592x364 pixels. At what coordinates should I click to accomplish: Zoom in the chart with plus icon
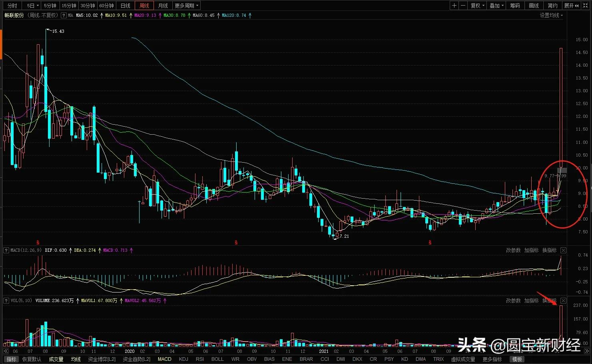pos(454,6)
